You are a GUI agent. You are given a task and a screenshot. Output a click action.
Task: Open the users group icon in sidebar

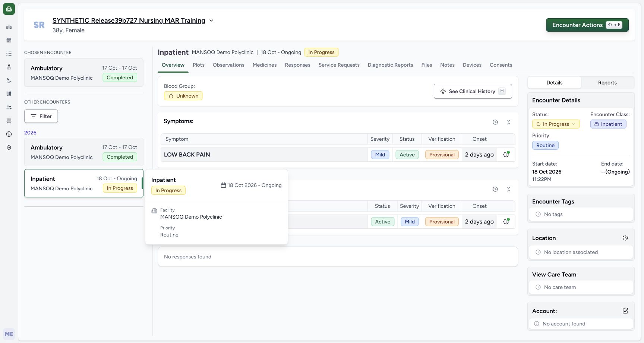(9, 107)
